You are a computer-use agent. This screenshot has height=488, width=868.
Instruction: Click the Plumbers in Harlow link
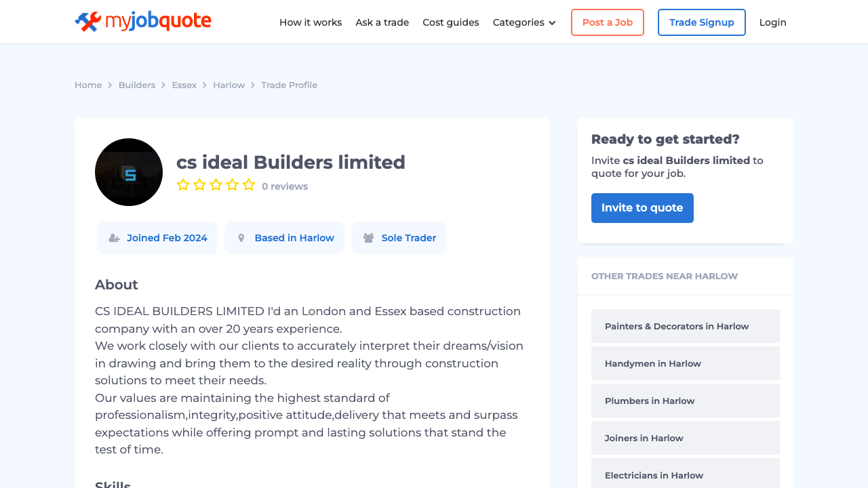coord(649,401)
